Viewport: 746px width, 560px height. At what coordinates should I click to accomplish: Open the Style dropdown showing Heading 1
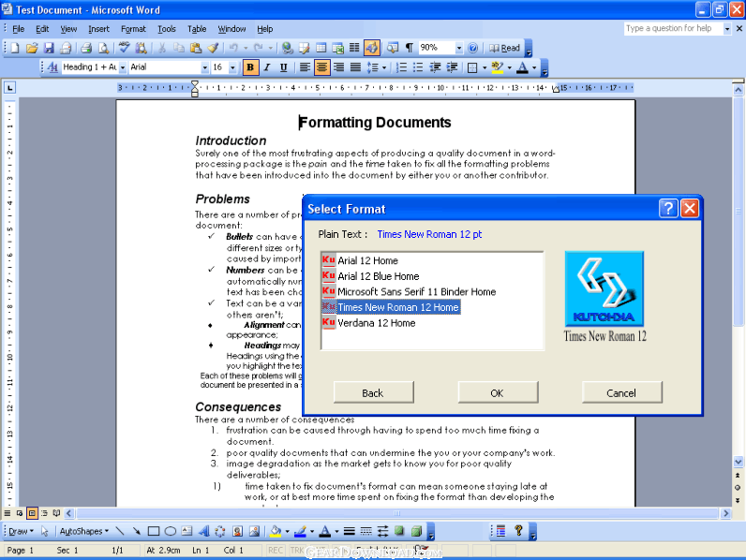(122, 67)
